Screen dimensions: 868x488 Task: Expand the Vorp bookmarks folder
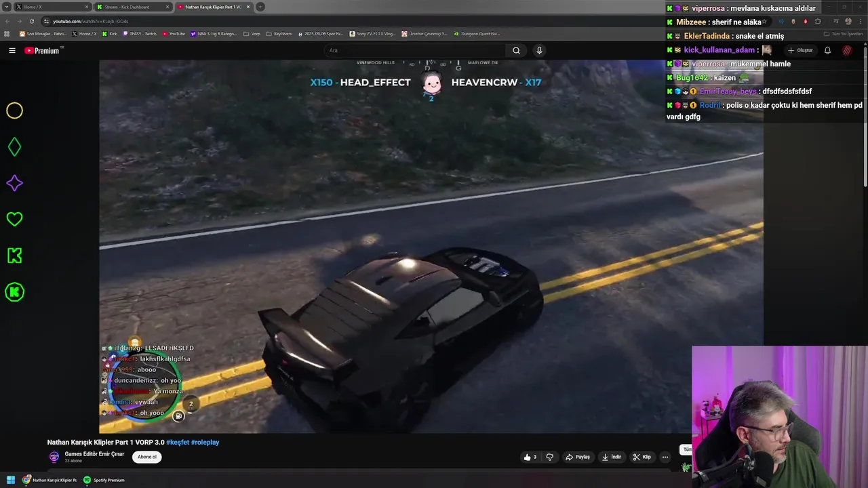252,33
